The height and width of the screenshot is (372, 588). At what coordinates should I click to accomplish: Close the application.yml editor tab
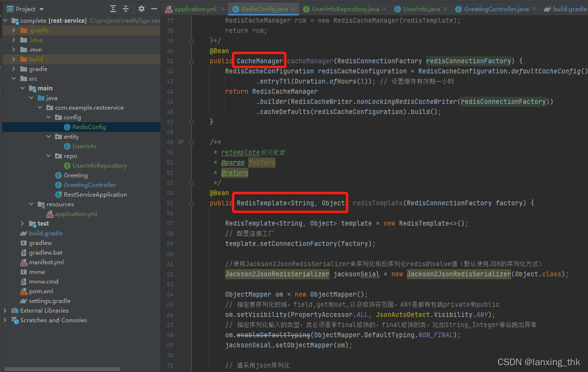(222, 9)
